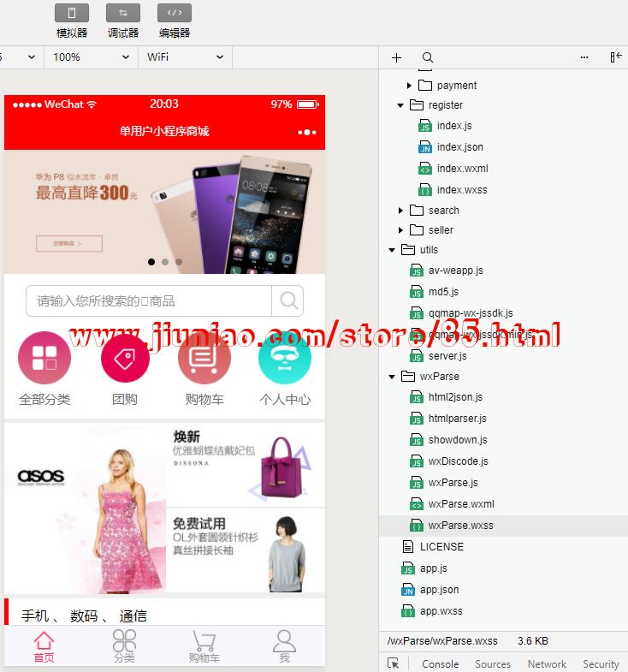Screen dimensions: 628x672
Task: Click the 手机、数码、通信 section heading
Action: pyautogui.click(x=84, y=616)
